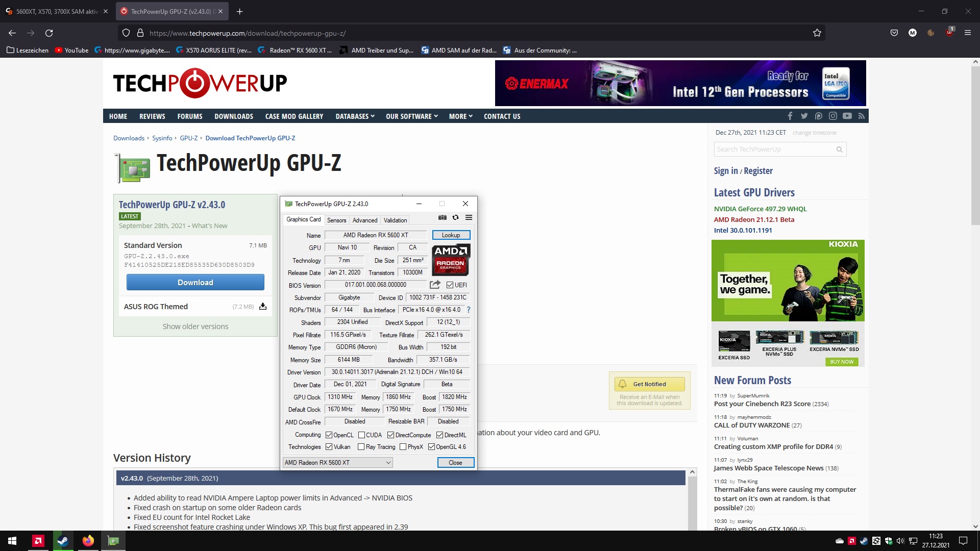The height and width of the screenshot is (551, 980).
Task: Toggle the UEFI checkbox
Action: pos(450,285)
